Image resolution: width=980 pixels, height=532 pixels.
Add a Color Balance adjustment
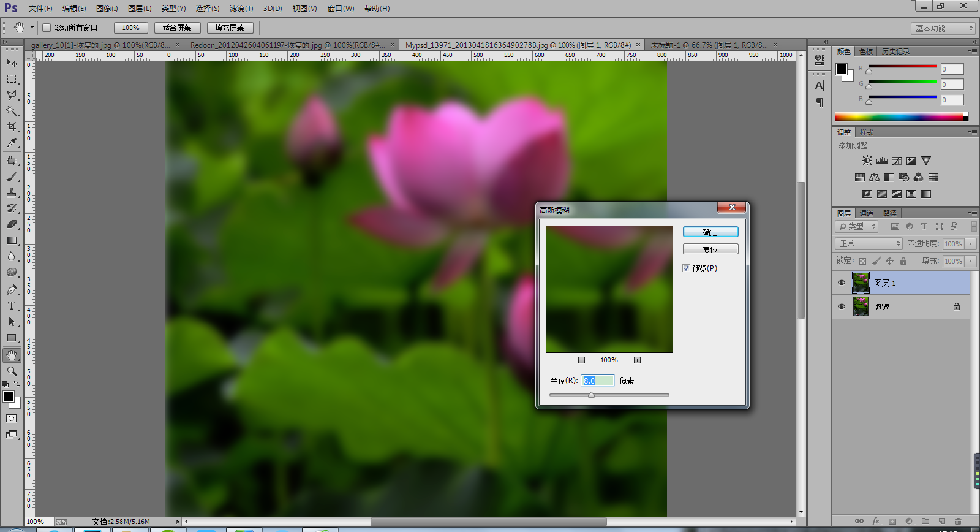click(x=874, y=177)
